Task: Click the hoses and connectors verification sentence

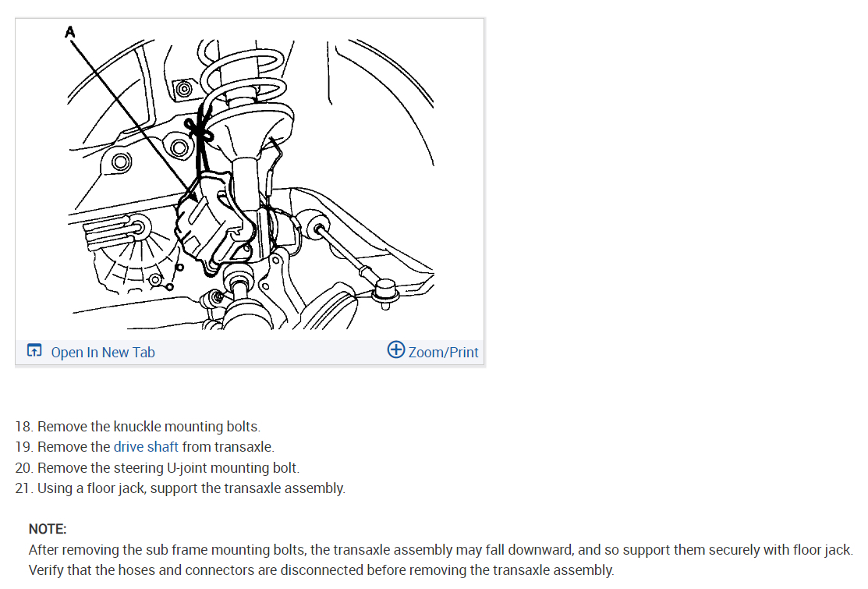Action: tap(321, 570)
